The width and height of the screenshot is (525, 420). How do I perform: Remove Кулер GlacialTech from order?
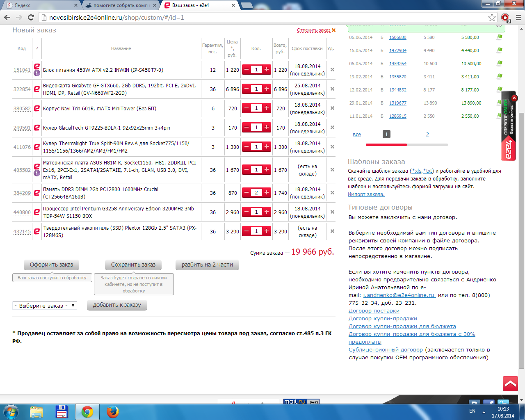pyautogui.click(x=332, y=128)
